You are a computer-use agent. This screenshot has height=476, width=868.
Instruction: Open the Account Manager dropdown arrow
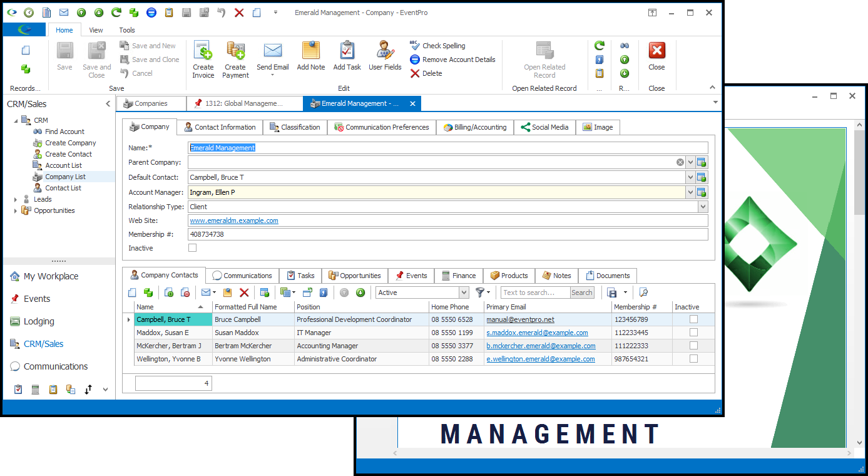690,192
